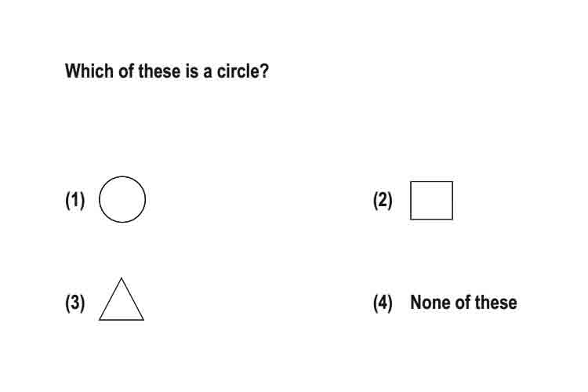The width and height of the screenshot is (588, 392).
Task: Choose the option label (3)
Action: point(75,303)
